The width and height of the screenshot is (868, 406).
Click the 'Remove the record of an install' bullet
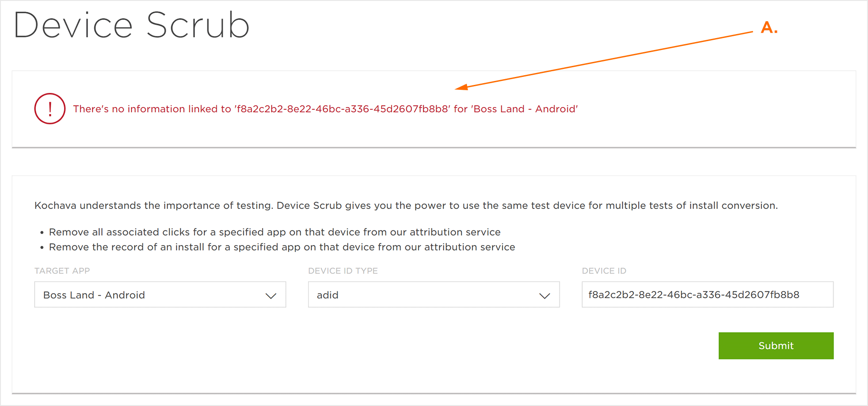click(x=282, y=247)
